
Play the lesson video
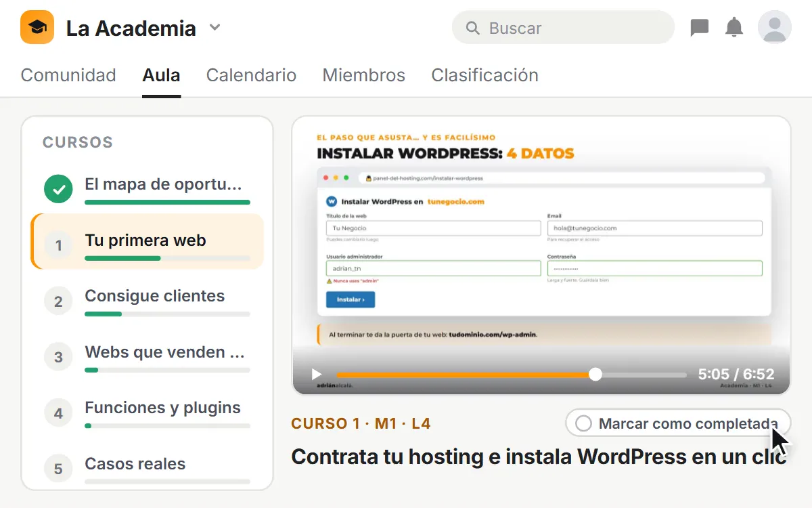pyautogui.click(x=316, y=374)
